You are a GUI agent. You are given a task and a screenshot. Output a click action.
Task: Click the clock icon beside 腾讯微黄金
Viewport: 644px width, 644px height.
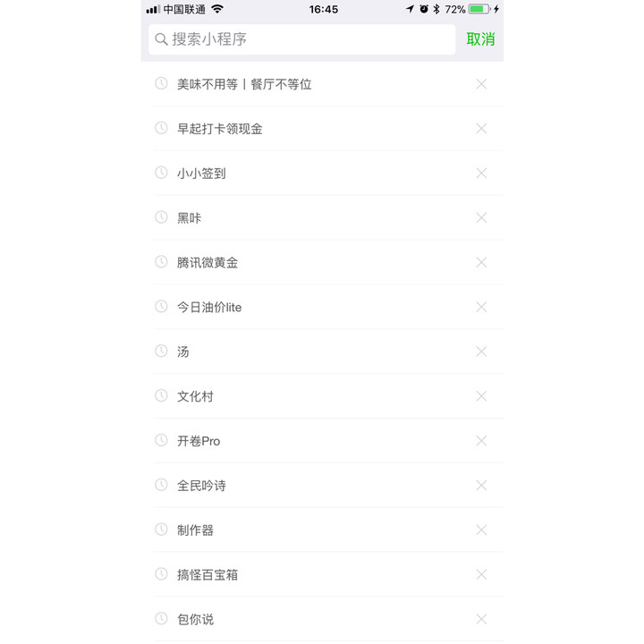click(161, 261)
